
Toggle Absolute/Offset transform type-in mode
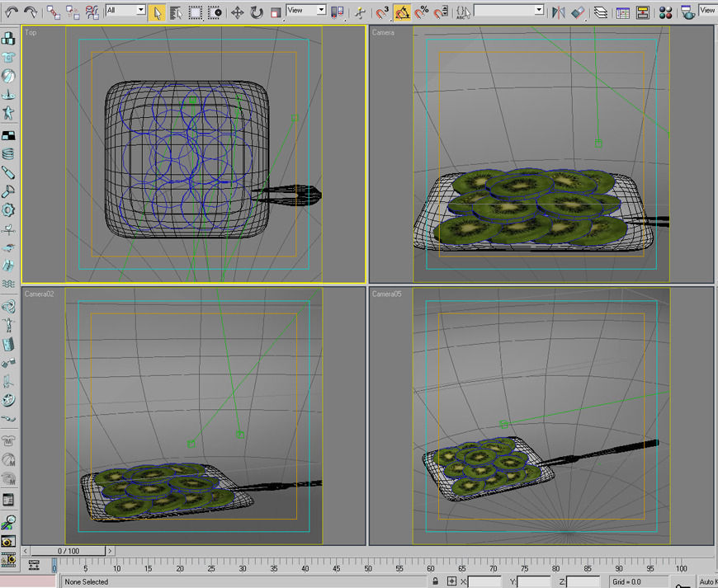click(x=451, y=581)
